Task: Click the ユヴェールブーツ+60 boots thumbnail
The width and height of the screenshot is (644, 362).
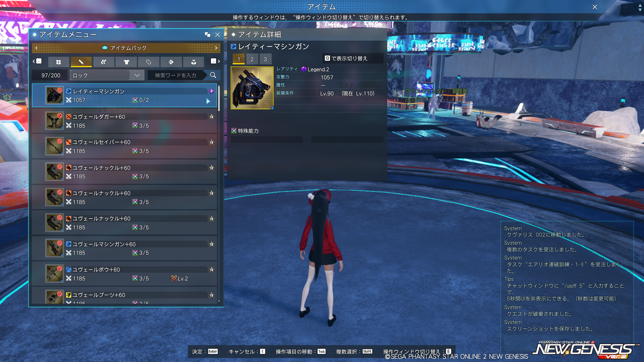Action: click(54, 297)
